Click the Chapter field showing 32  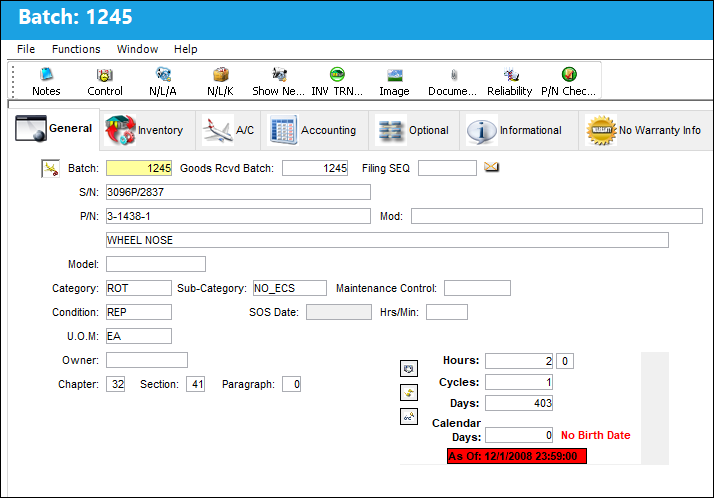point(116,384)
